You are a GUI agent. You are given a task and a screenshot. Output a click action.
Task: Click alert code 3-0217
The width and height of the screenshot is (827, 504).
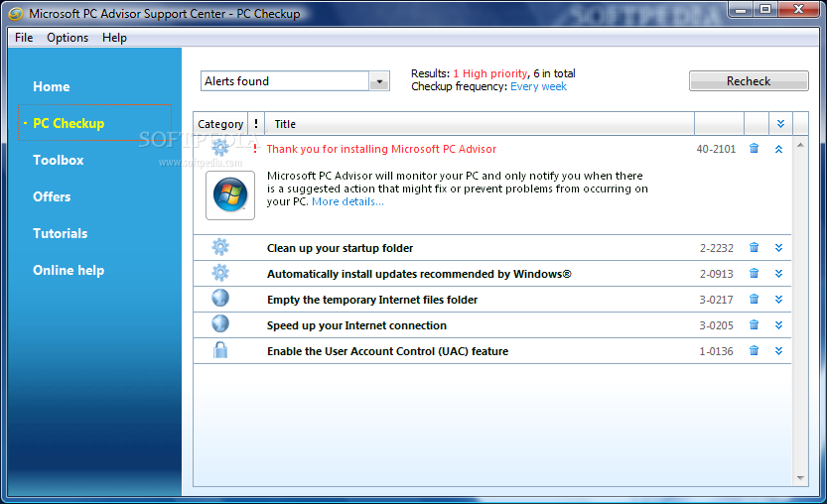coord(716,300)
